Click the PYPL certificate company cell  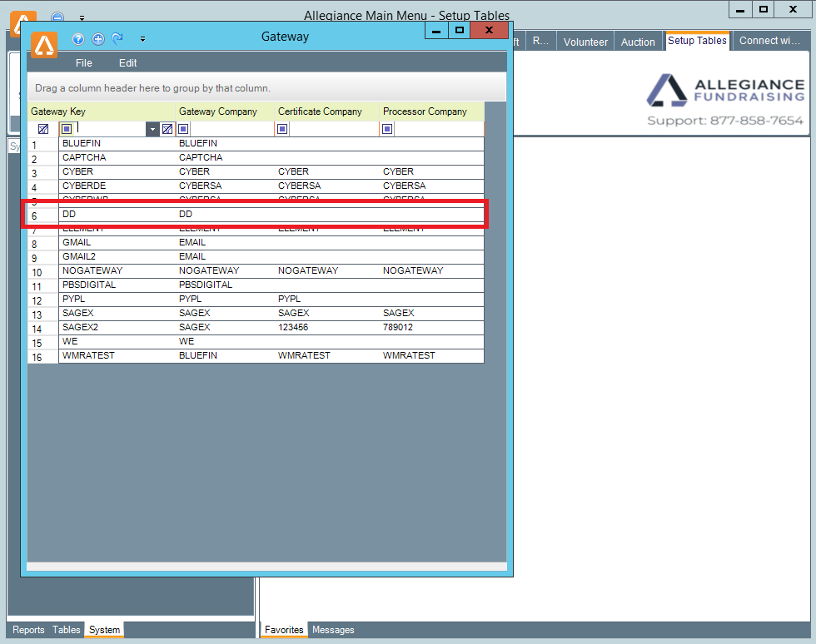[x=326, y=299]
